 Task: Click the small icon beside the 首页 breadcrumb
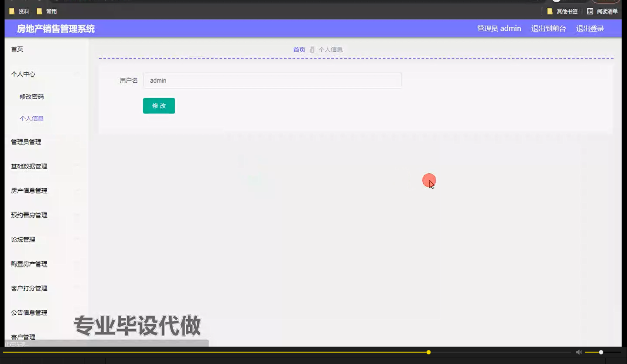click(312, 49)
